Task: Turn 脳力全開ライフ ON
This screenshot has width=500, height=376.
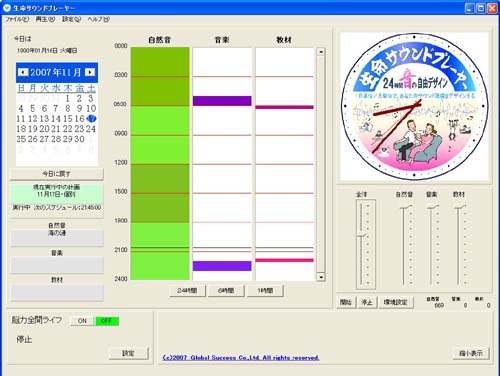Action: pyautogui.click(x=82, y=321)
